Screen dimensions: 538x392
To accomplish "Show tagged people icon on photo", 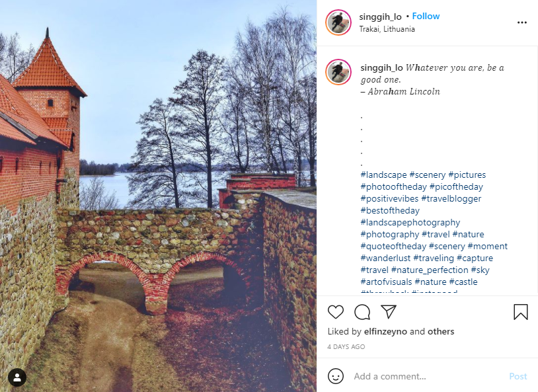I will pyautogui.click(x=17, y=377).
